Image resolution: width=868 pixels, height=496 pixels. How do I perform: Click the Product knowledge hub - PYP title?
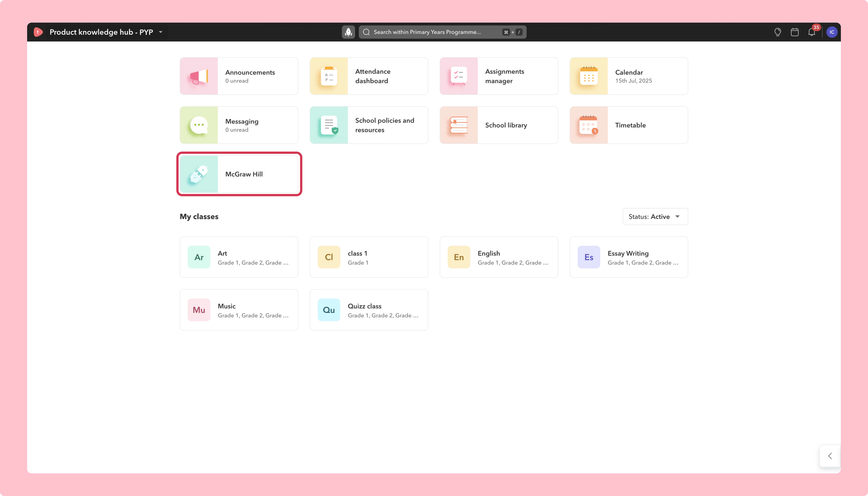(101, 32)
